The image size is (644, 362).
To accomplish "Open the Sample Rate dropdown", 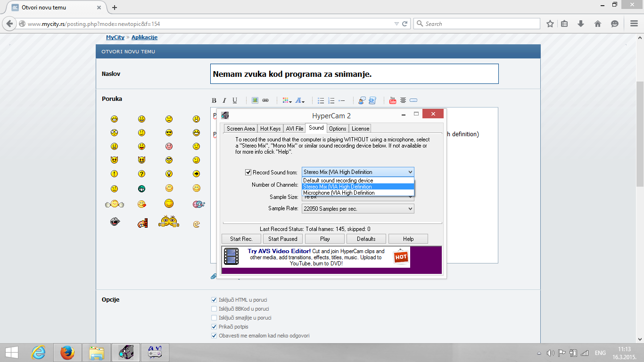I will (358, 208).
